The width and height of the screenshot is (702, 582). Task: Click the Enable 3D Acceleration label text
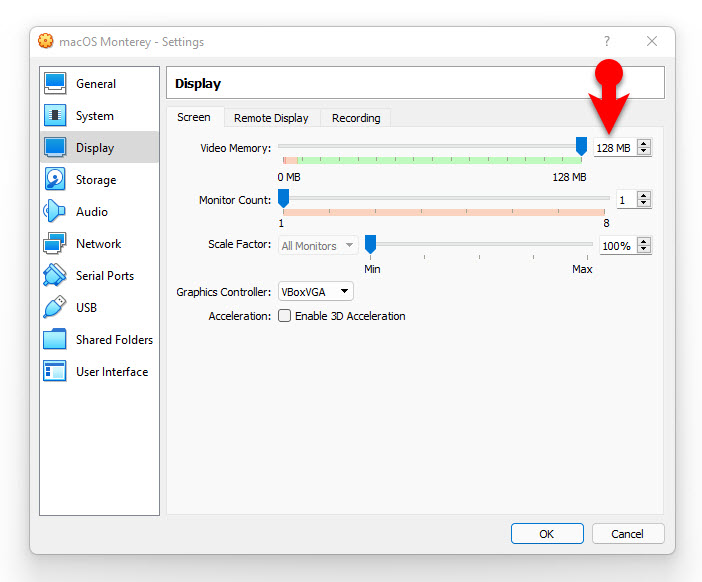[x=350, y=316]
